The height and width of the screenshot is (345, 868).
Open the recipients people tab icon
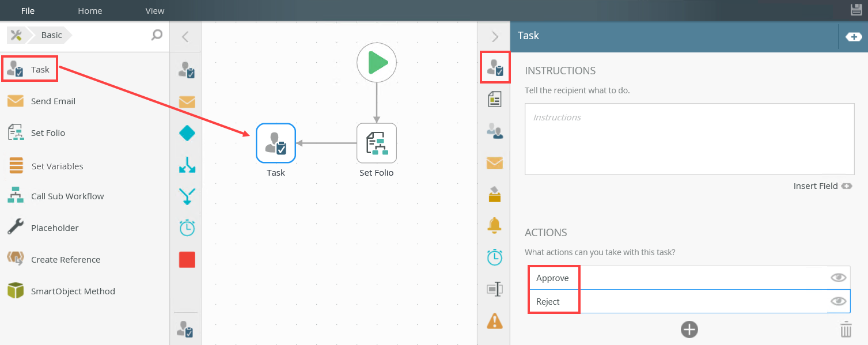pyautogui.click(x=495, y=131)
